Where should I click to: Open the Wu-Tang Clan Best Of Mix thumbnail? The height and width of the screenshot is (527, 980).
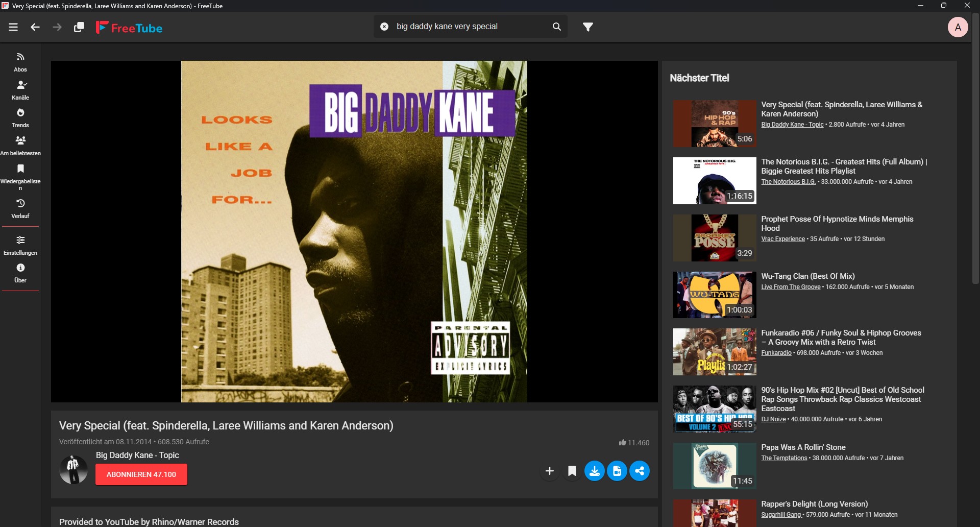[715, 295]
